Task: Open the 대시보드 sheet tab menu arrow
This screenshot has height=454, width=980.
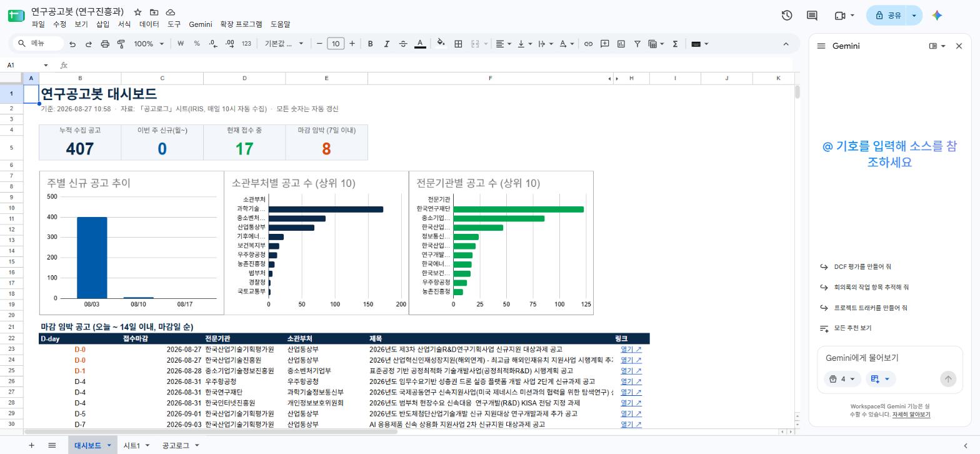Action: coord(109,445)
